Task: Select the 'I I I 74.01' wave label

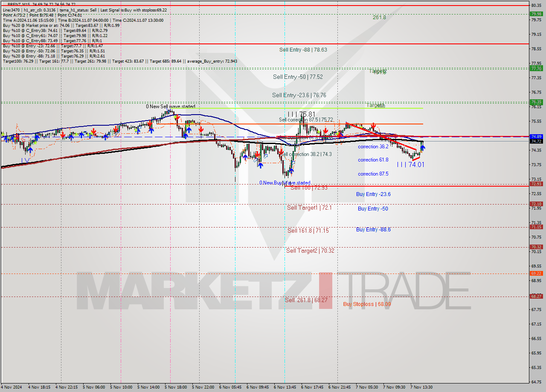Action: [410, 164]
